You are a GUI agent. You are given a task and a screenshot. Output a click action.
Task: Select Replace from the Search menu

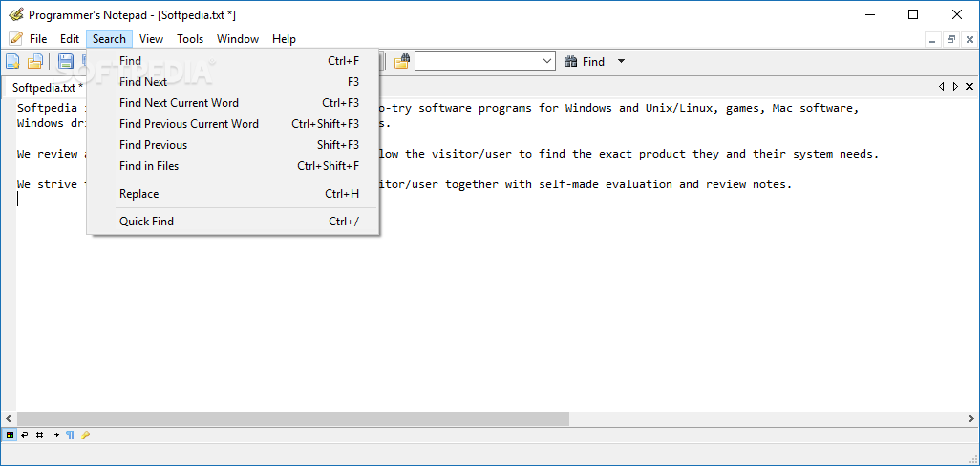tap(232, 194)
